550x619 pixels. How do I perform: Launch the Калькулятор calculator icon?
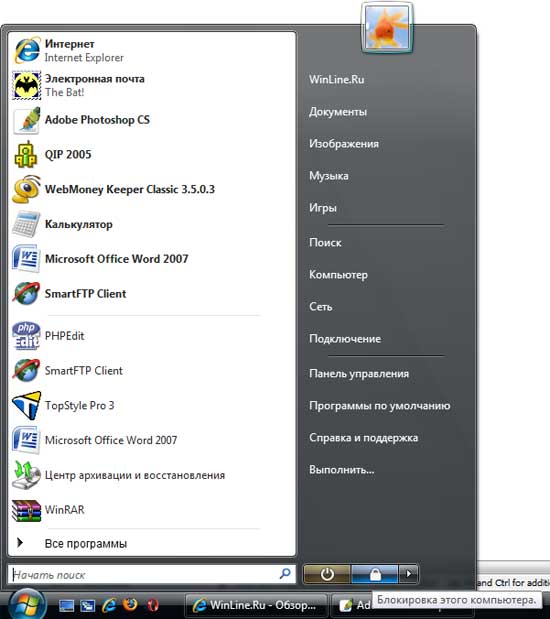pyautogui.click(x=26, y=224)
